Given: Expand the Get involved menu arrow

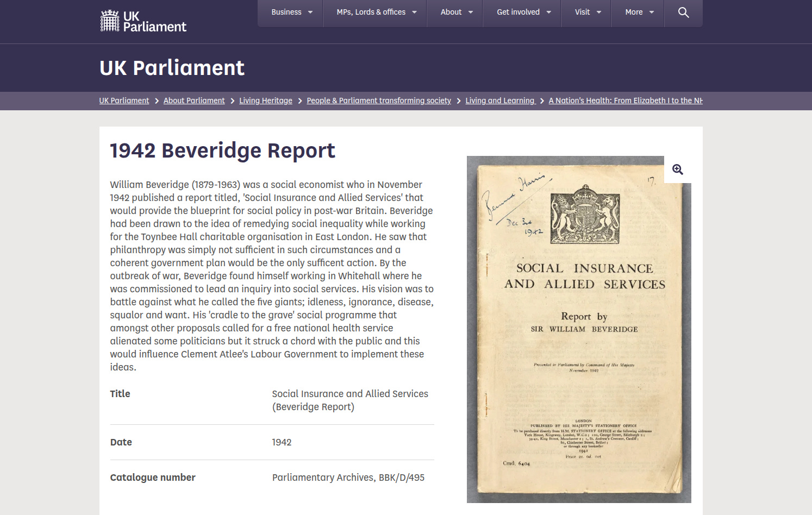Looking at the screenshot, I should [x=549, y=12].
